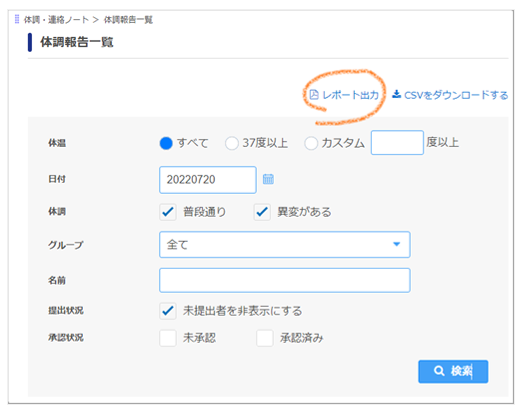This screenshot has width=526, height=412.
Task: Open the calendar date picker icon
Action: pyautogui.click(x=268, y=179)
